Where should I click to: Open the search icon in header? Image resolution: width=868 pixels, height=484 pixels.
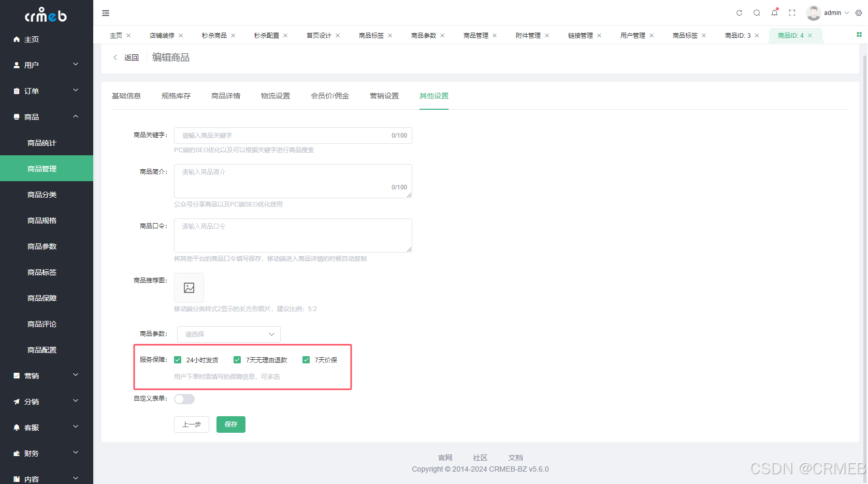pos(757,13)
